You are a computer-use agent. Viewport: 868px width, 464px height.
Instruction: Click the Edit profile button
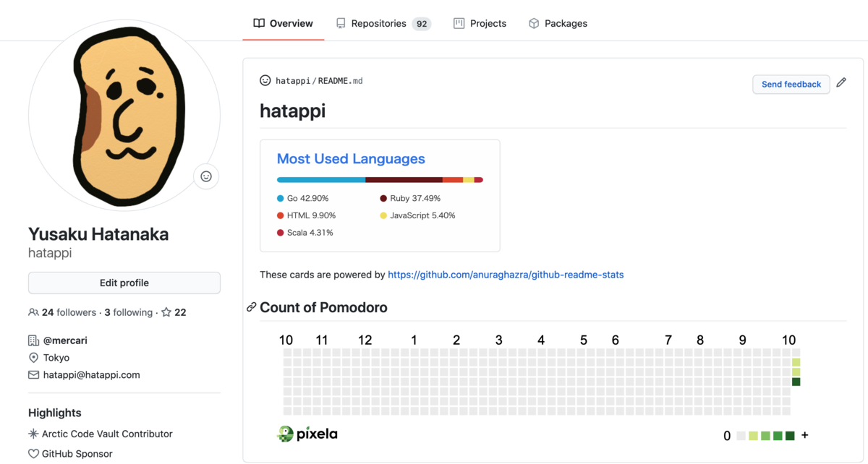(124, 283)
